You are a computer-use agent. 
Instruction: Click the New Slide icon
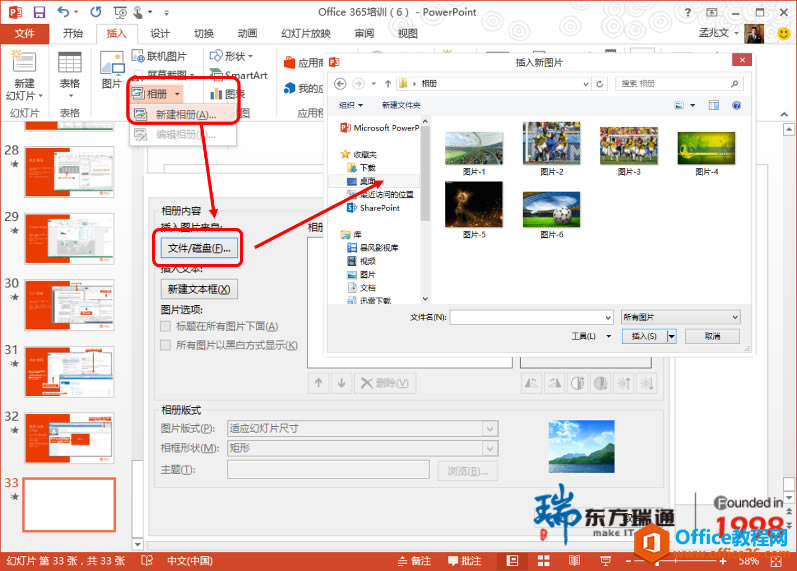click(x=24, y=63)
